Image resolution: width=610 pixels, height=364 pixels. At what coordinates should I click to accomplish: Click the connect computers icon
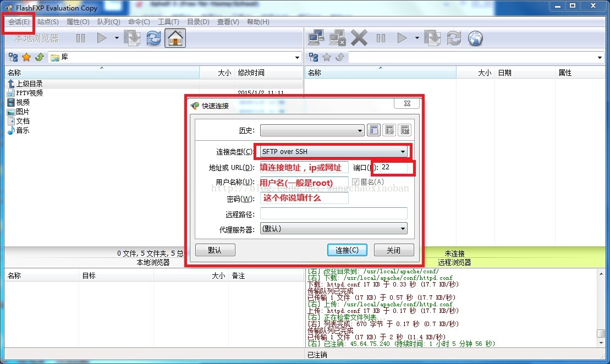(316, 38)
